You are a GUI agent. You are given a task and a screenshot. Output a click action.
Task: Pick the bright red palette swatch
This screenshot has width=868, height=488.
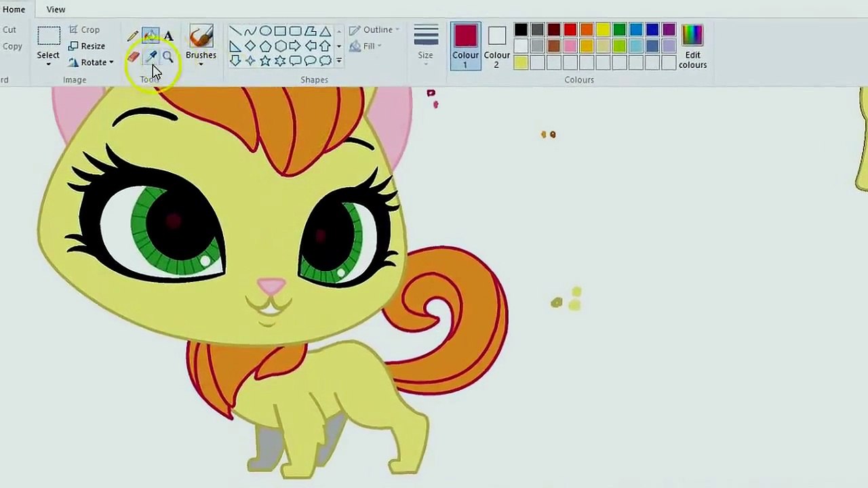click(x=570, y=30)
